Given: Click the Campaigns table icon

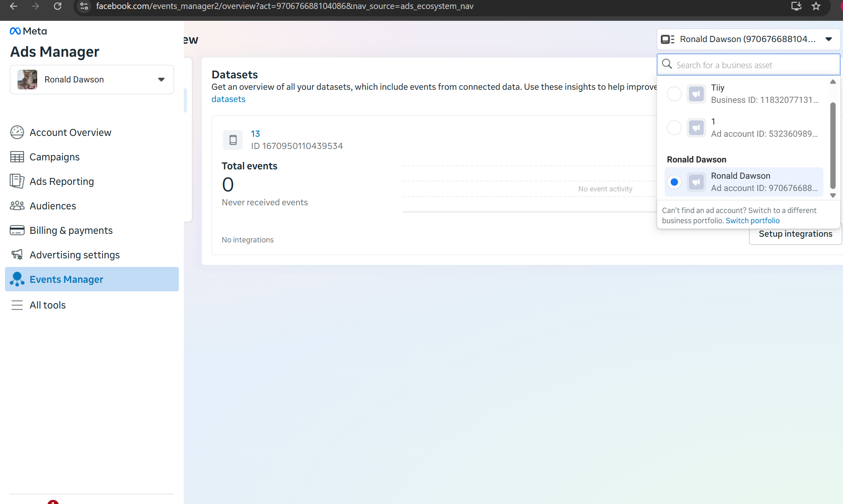Looking at the screenshot, I should [x=17, y=157].
